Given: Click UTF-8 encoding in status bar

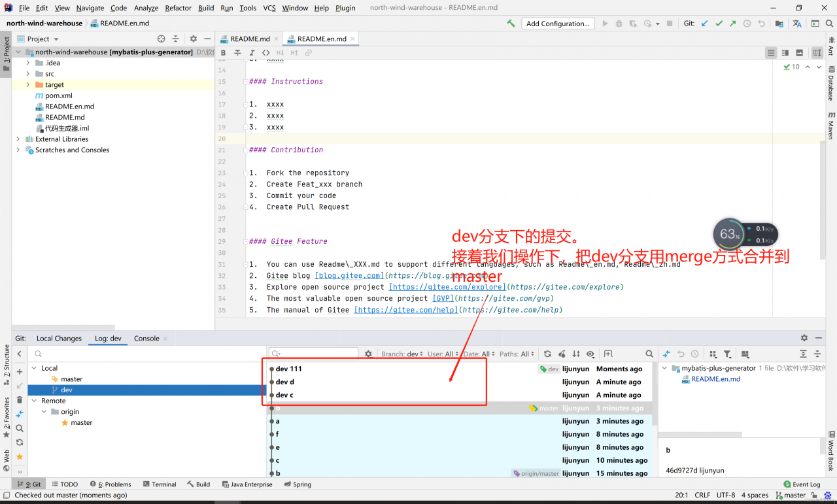Looking at the screenshot, I should pyautogui.click(x=726, y=496).
